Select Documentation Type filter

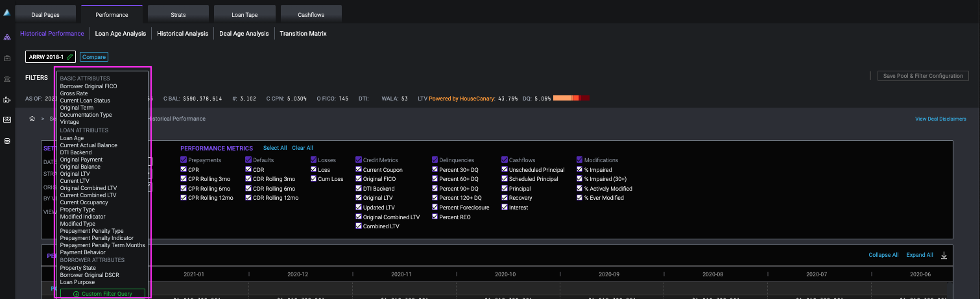tap(86, 115)
